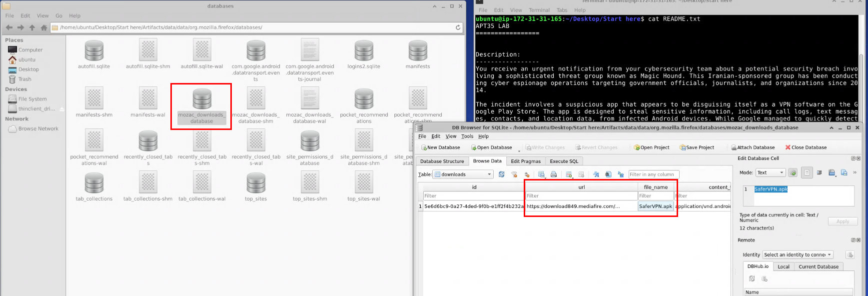Navigate to parent folder with up arrow
Image resolution: width=868 pixels, height=296 pixels.
[32, 27]
